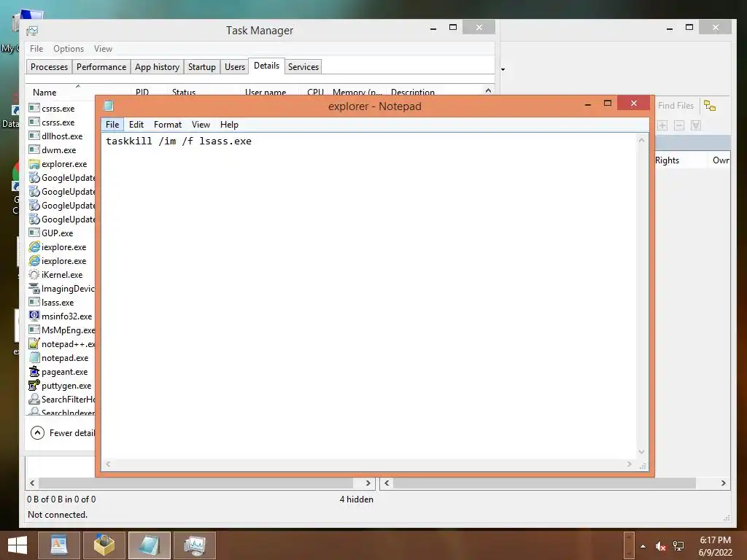Switch to the Services tab
This screenshot has width=747, height=560.
[303, 66]
